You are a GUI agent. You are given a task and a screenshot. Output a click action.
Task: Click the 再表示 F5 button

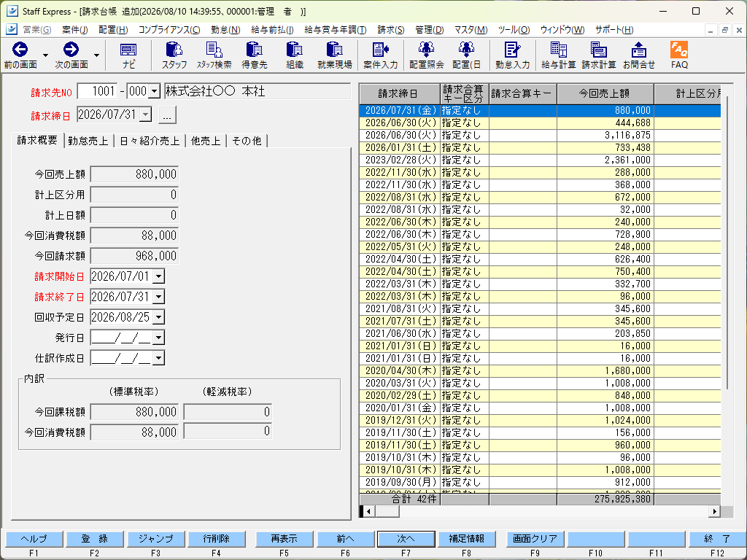coord(285,539)
